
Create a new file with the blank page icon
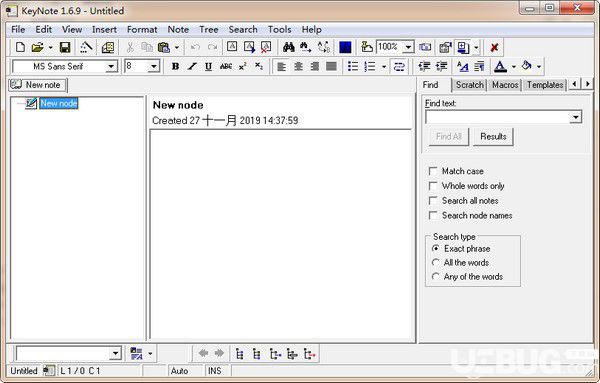point(20,47)
